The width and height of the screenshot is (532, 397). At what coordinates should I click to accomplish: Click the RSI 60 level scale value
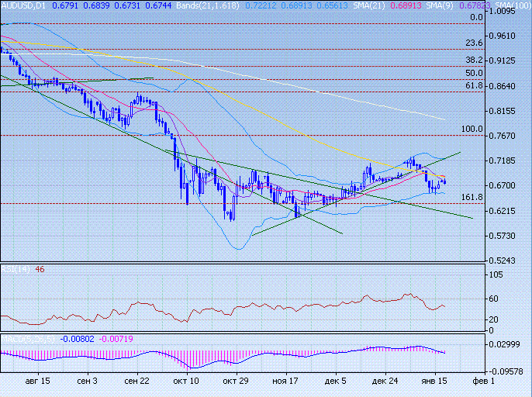pos(494,299)
